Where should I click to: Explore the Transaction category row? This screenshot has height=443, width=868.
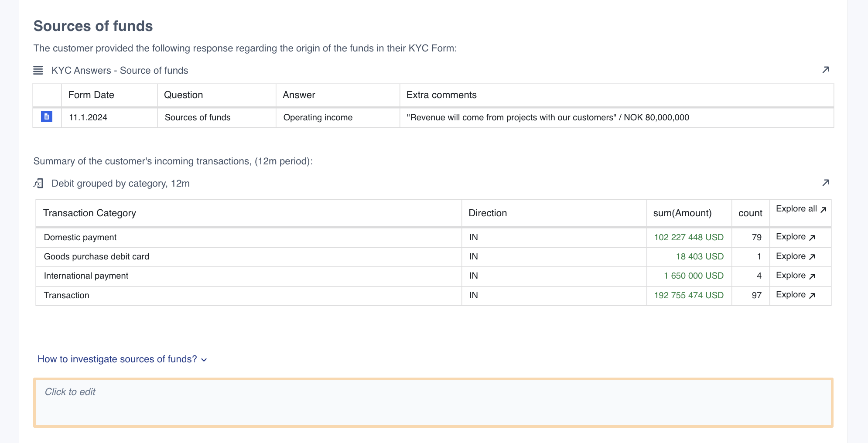(x=796, y=295)
